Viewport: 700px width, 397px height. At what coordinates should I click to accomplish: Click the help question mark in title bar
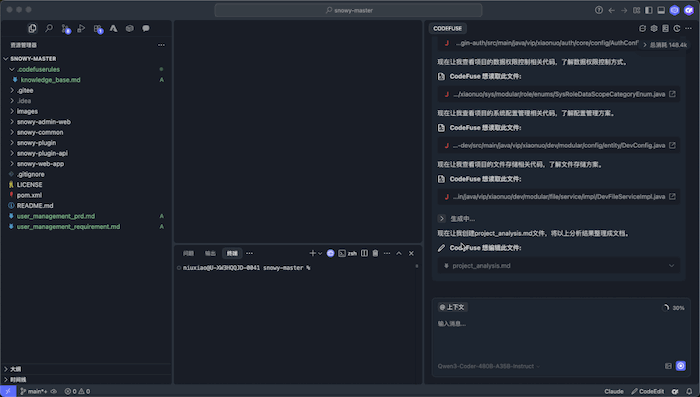(599, 10)
